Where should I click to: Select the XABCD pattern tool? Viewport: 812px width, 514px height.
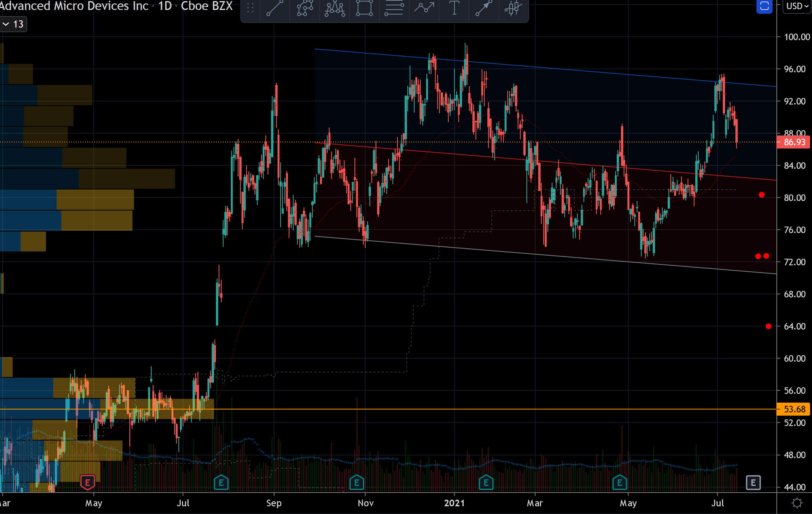pos(305,8)
